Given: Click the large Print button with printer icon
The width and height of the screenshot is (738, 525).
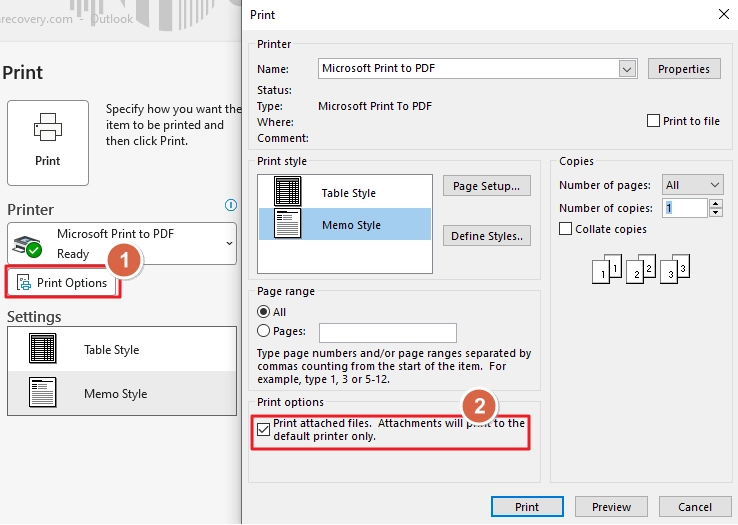Looking at the screenshot, I should coord(48,143).
